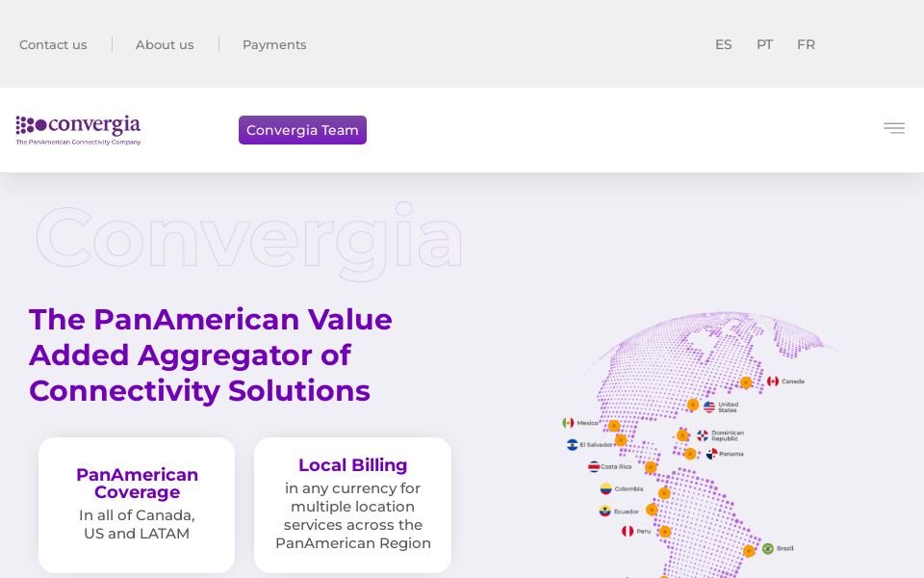Select PT to view Portuguese version
924x578 pixels.
[x=764, y=44]
